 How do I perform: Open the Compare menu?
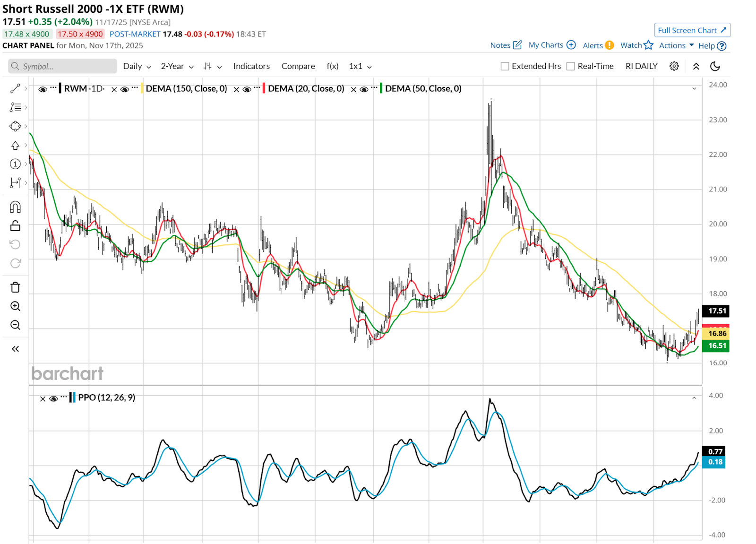click(x=298, y=66)
